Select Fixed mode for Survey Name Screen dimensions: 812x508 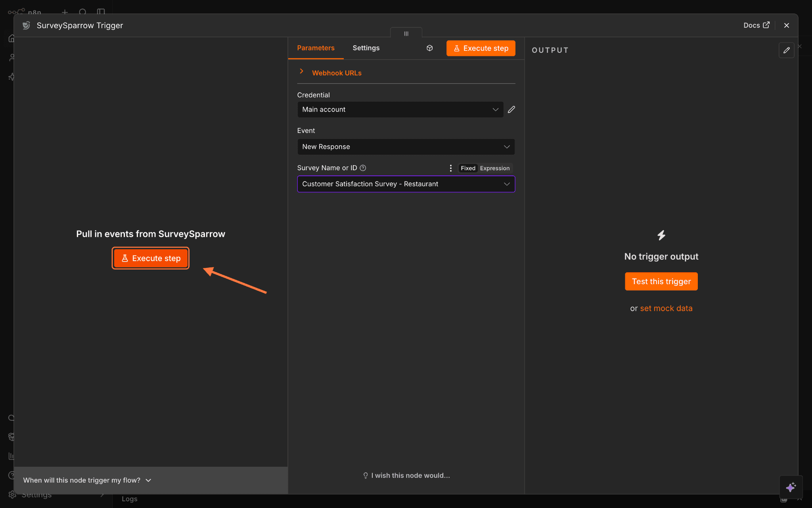pyautogui.click(x=468, y=168)
